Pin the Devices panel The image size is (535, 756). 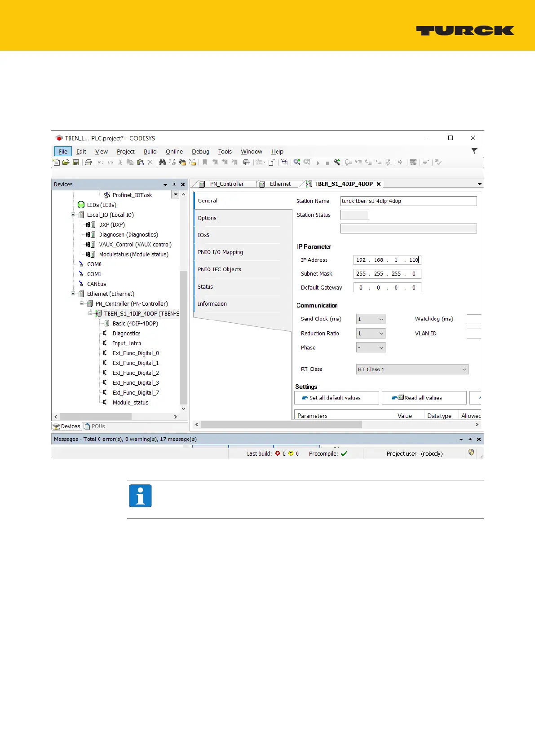[x=174, y=185]
